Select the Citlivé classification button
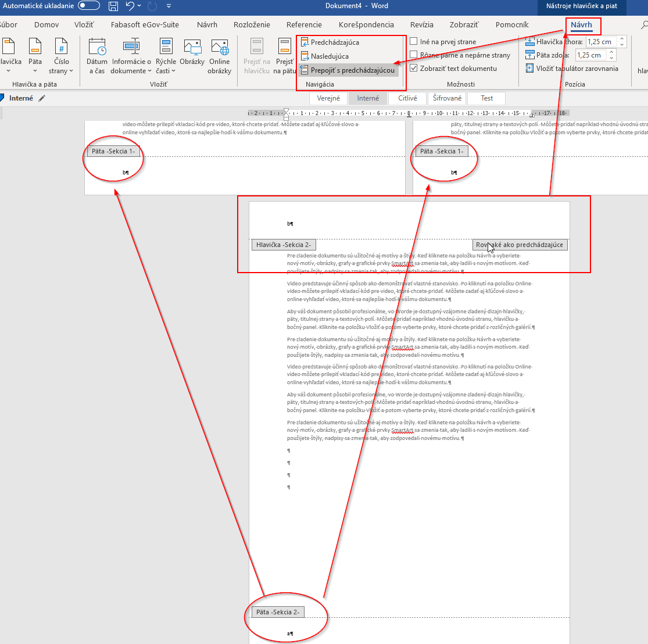This screenshot has width=648, height=644. click(x=407, y=98)
